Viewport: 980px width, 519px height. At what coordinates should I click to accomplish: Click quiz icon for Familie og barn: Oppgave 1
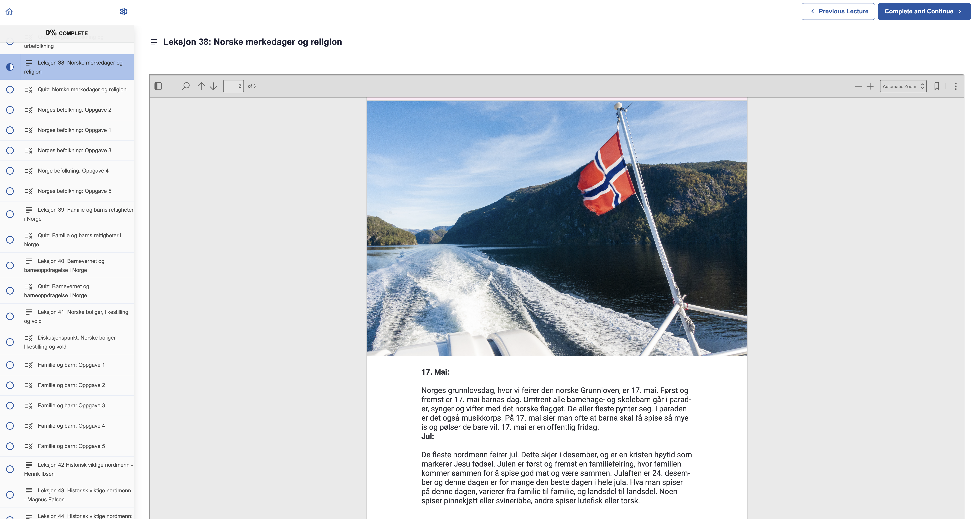[29, 365]
